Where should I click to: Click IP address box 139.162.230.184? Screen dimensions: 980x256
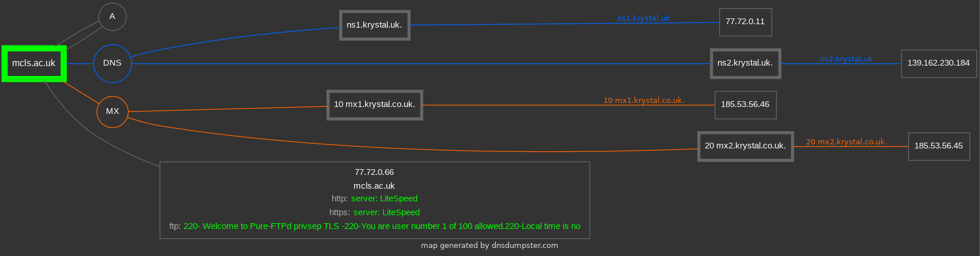point(939,63)
